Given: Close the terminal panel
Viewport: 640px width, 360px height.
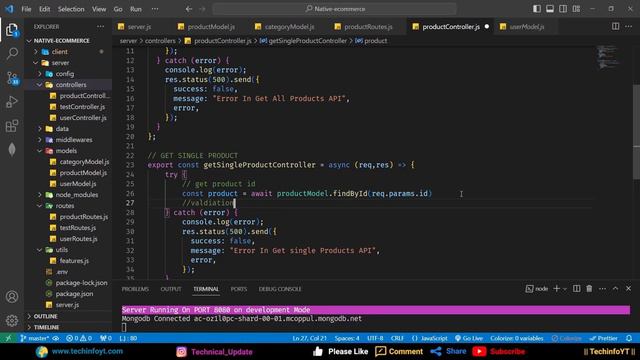Looking at the screenshot, I should click(x=629, y=289).
